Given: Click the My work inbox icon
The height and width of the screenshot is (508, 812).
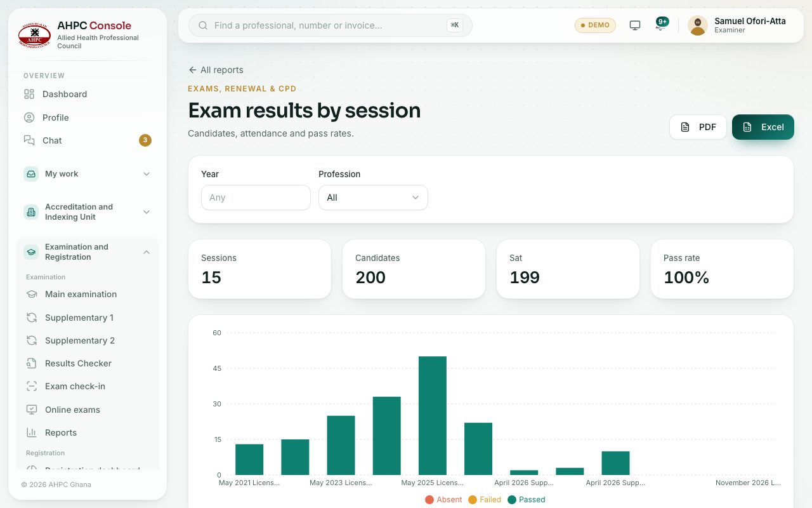Looking at the screenshot, I should pos(31,174).
